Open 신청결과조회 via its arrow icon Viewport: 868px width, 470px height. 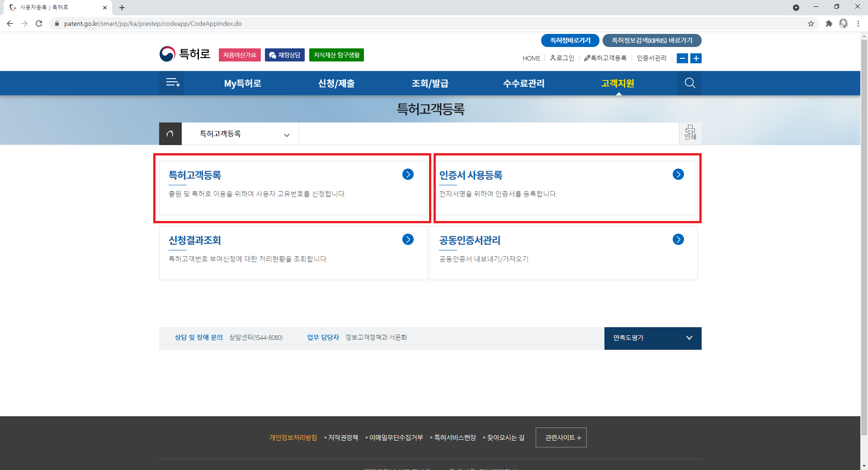pos(407,240)
